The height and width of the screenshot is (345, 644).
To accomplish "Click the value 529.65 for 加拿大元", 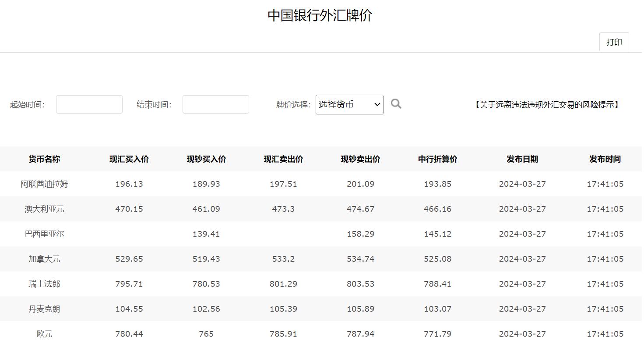I will (129, 259).
